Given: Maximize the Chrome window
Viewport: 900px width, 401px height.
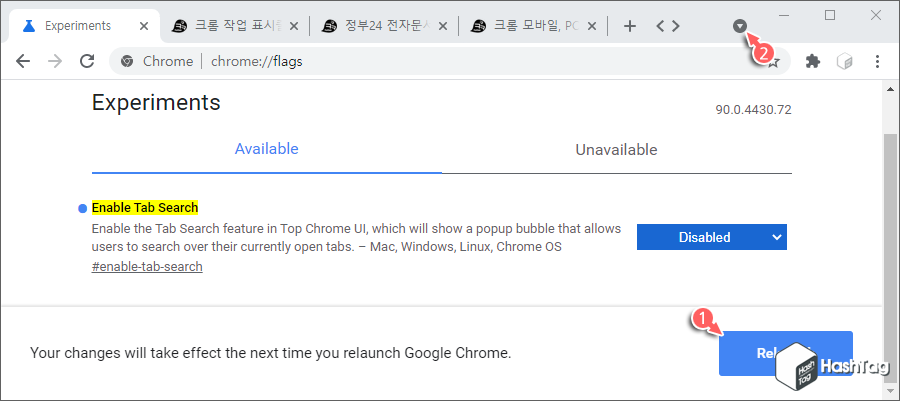Looking at the screenshot, I should tap(830, 15).
